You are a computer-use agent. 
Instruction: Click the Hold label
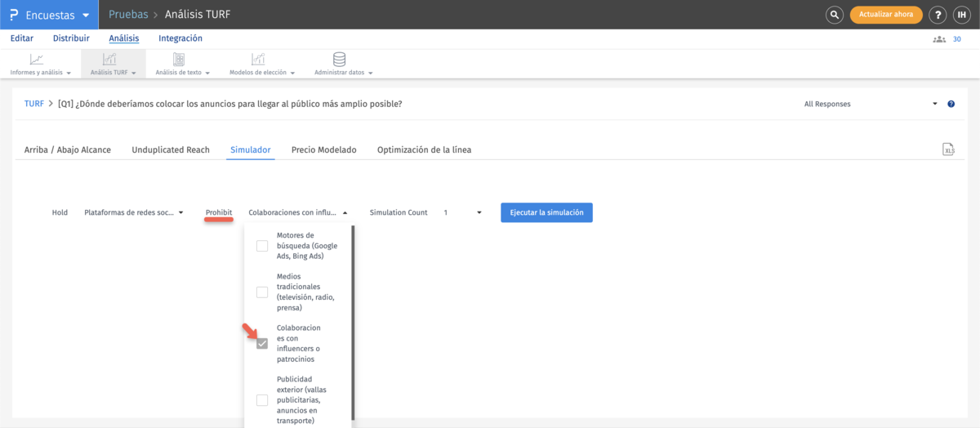pyautogui.click(x=60, y=212)
